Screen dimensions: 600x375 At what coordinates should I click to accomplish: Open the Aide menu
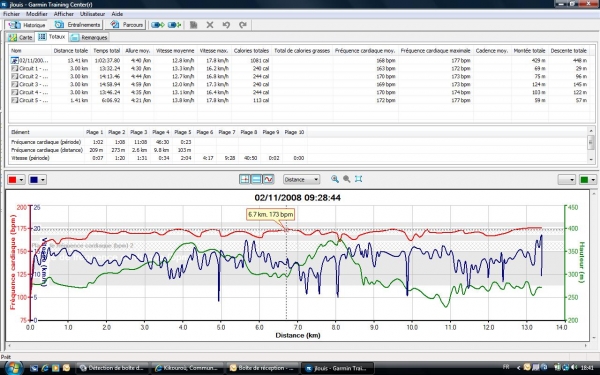click(x=117, y=14)
